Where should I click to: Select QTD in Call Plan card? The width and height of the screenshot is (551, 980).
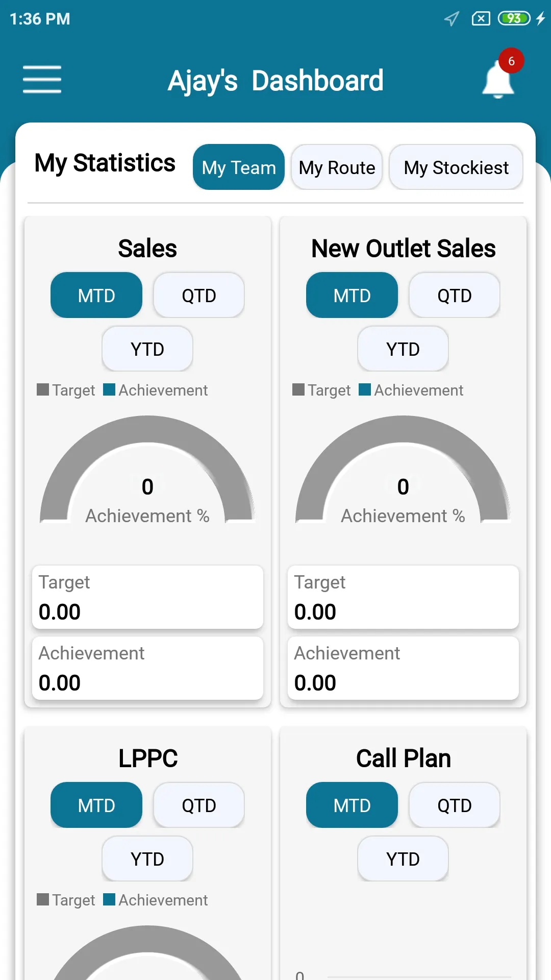455,805
